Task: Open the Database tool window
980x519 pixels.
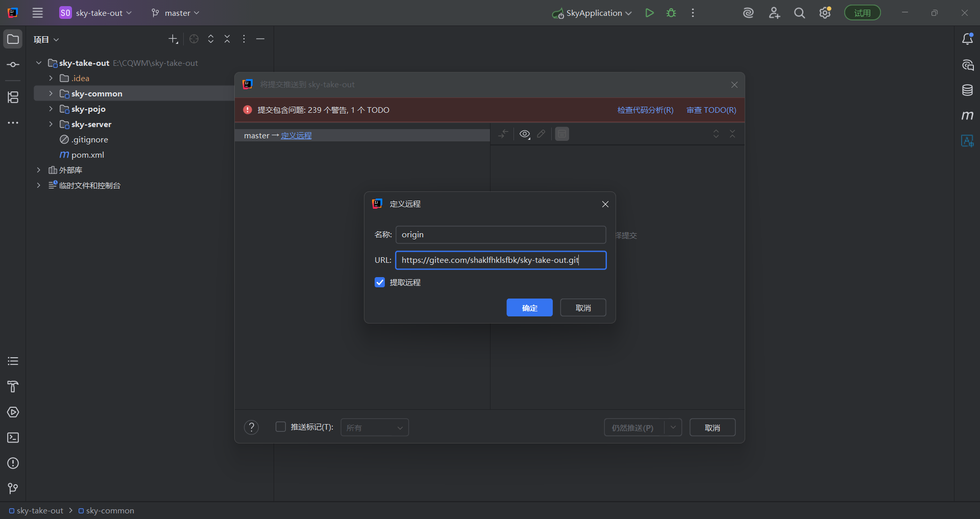Action: point(967,90)
